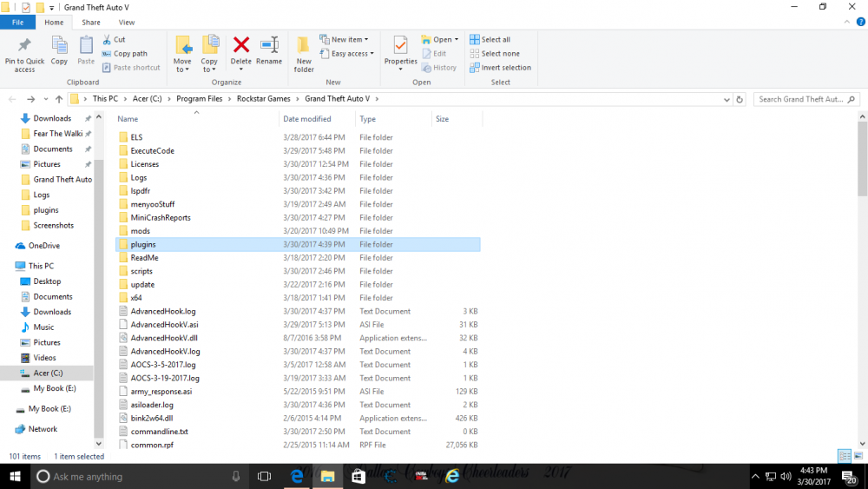Open recent locations dropdown arrow
The image size is (868, 489).
[45, 99]
